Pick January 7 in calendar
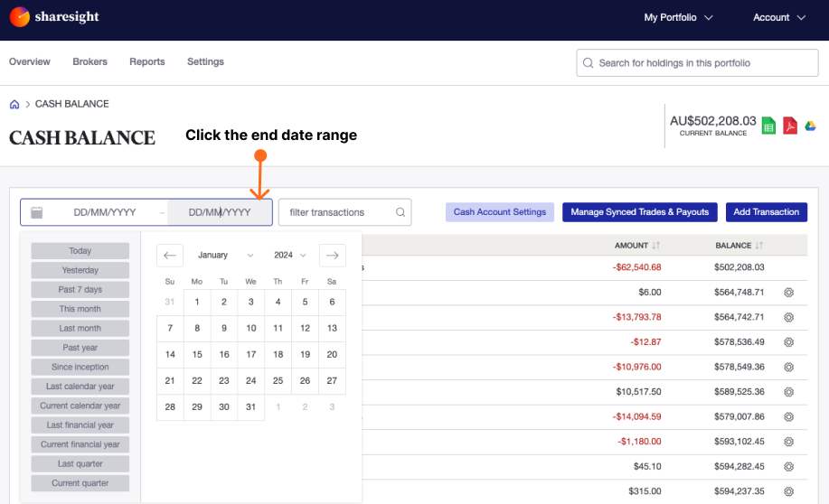The width and height of the screenshot is (829, 504). click(x=170, y=328)
